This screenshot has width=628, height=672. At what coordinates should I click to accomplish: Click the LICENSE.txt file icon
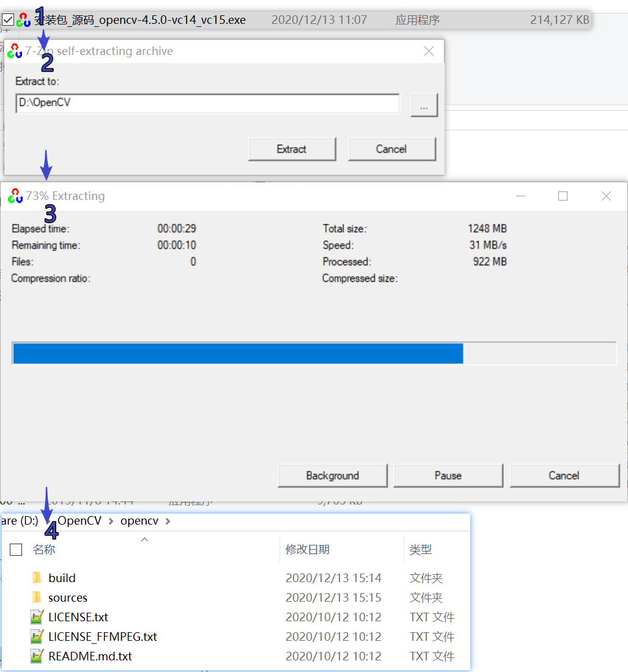[35, 617]
